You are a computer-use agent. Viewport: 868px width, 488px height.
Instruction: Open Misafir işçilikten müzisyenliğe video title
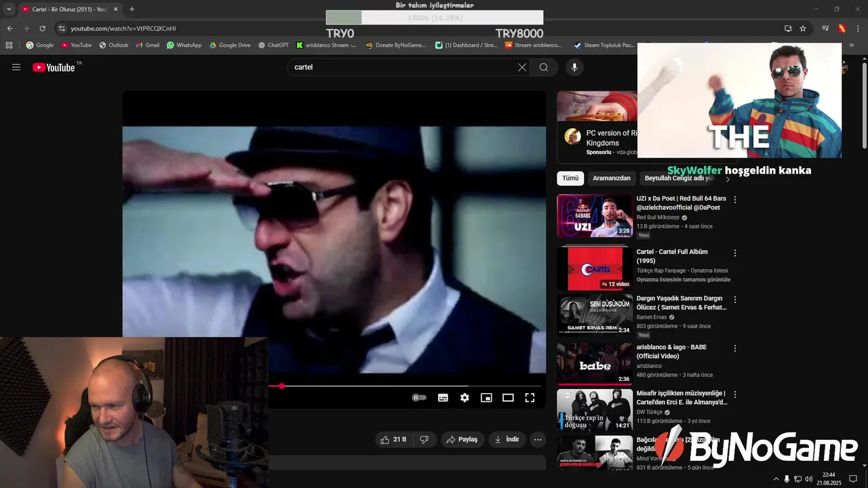682,398
